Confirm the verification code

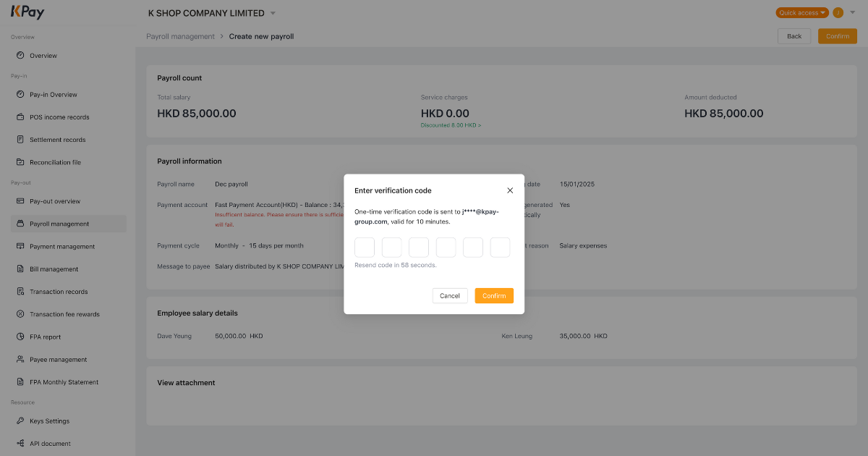tap(494, 295)
